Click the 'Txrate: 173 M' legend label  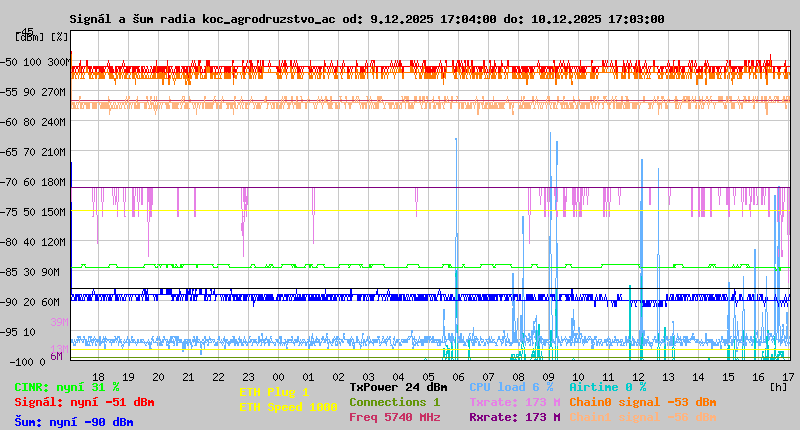515,402
